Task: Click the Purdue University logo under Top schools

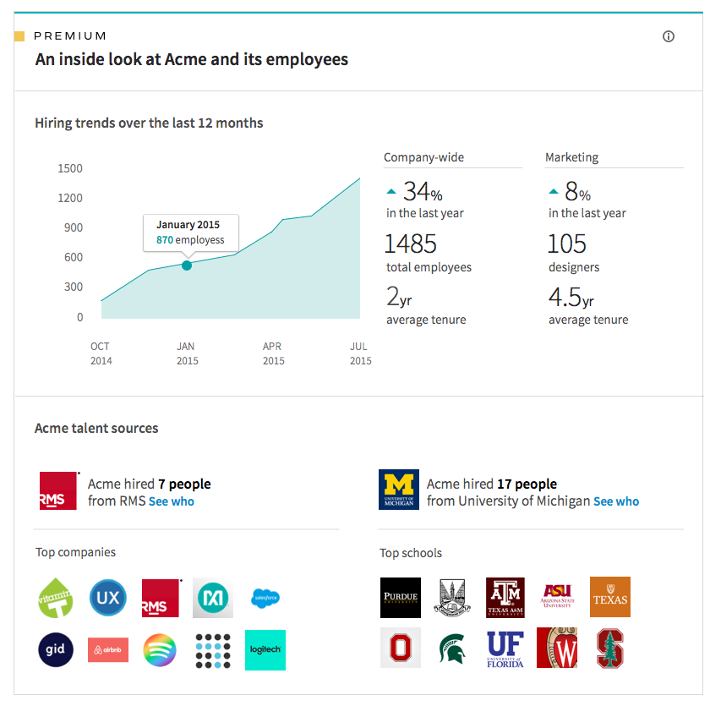Action: pos(400,598)
